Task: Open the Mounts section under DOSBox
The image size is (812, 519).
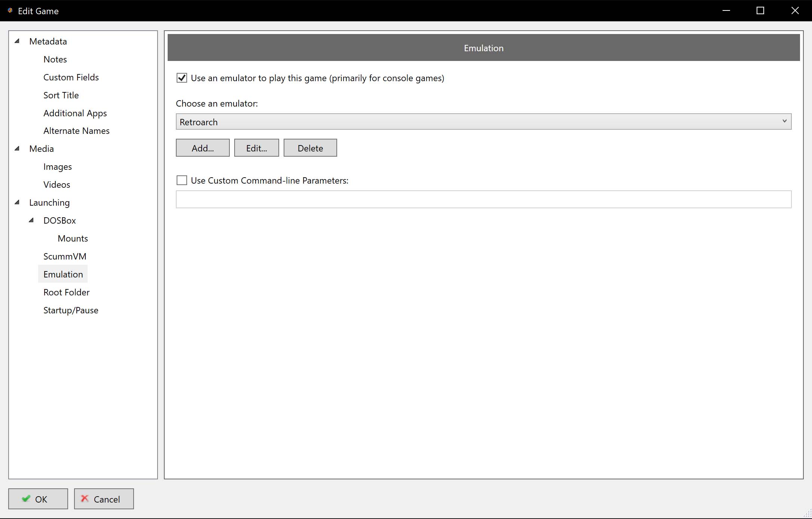Action: pyautogui.click(x=73, y=239)
